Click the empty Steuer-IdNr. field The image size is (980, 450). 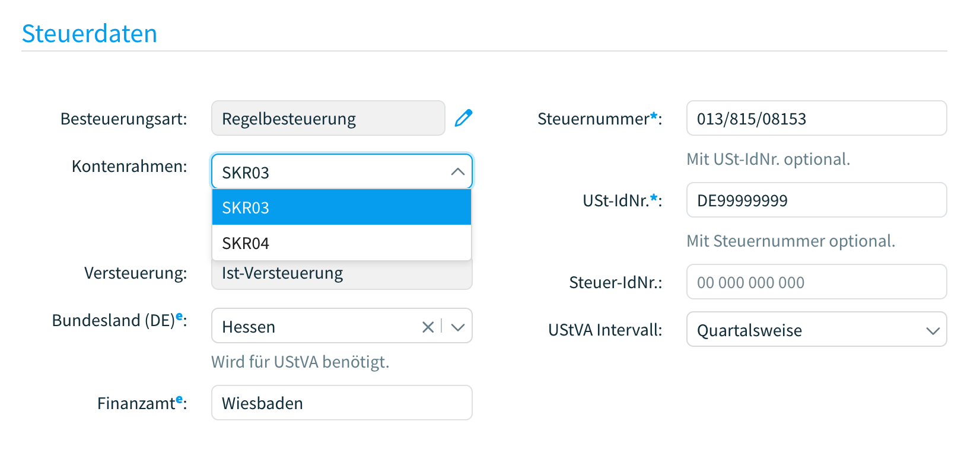click(817, 282)
